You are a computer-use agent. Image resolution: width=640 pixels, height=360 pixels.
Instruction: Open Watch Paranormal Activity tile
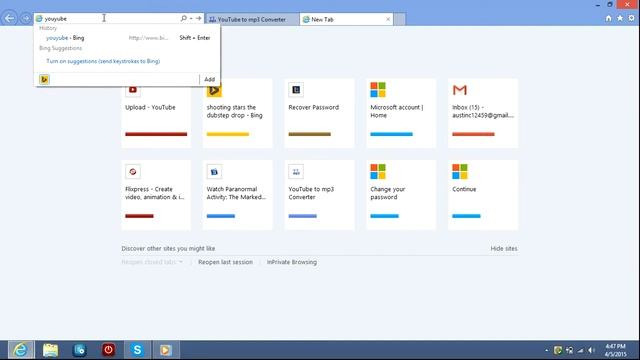coord(238,195)
